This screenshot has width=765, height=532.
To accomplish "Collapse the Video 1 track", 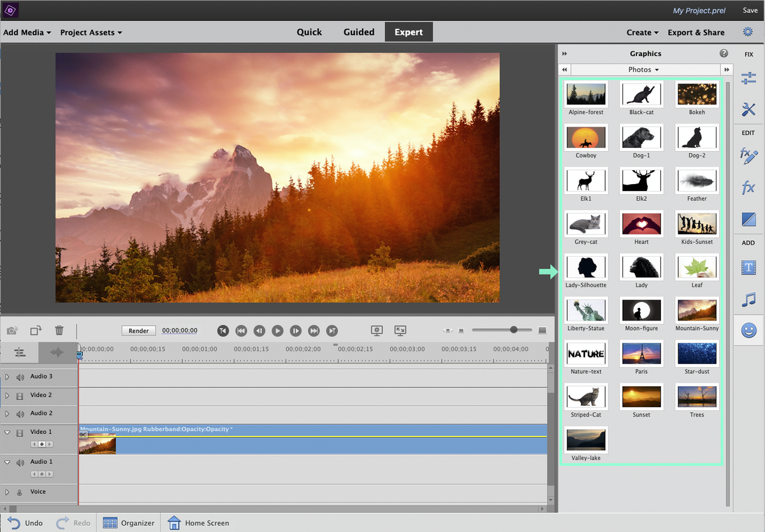I will (7, 433).
